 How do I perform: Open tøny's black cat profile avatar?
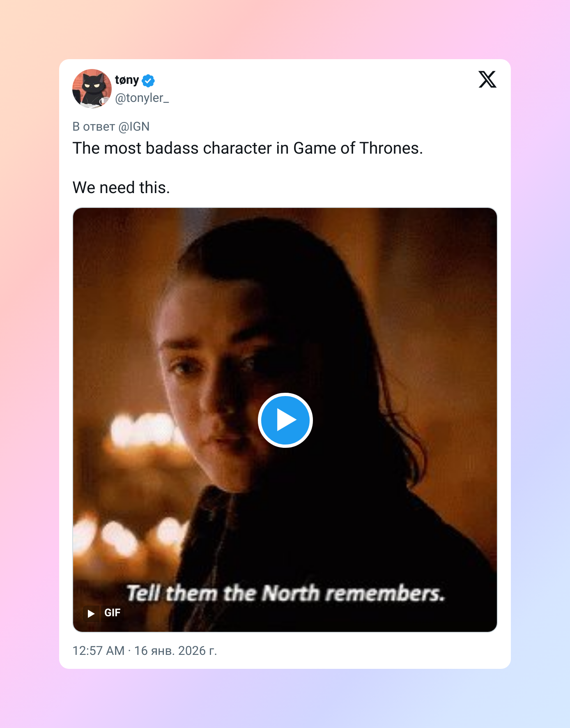coord(92,88)
